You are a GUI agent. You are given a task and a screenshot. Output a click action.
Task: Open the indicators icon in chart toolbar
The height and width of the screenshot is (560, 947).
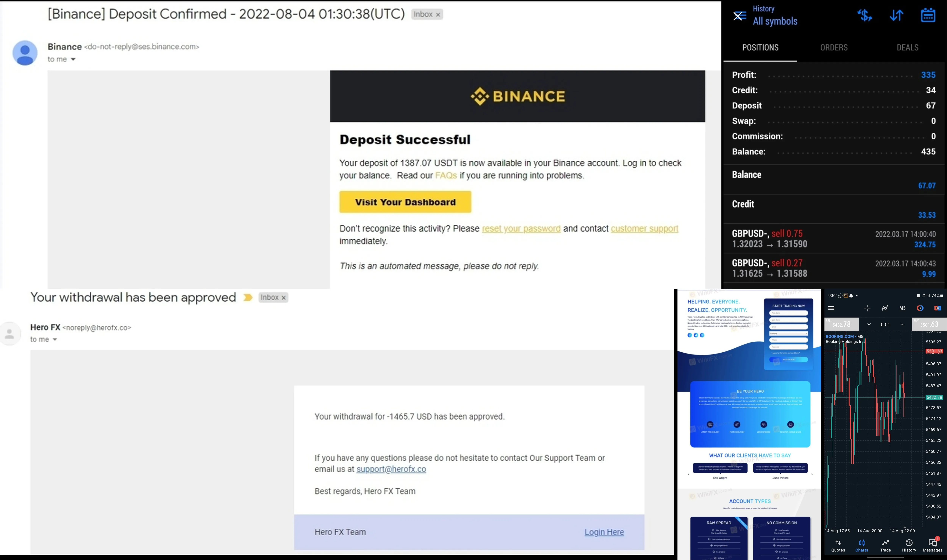[885, 308]
